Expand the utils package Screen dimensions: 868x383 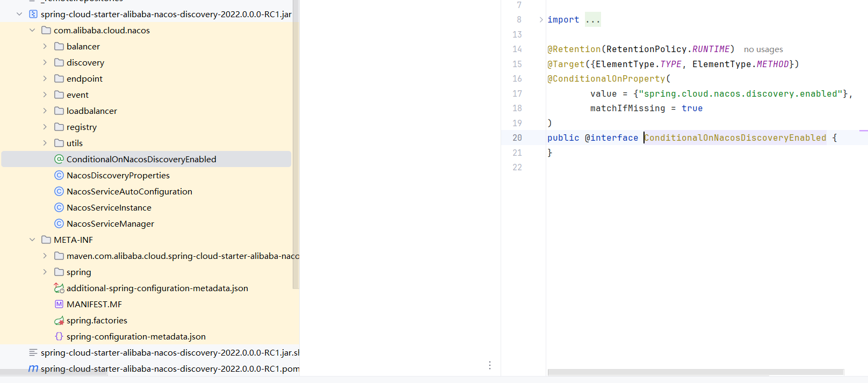(x=45, y=143)
